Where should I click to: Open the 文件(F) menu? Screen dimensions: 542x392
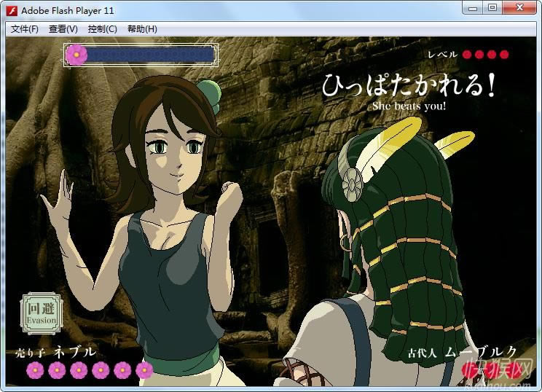[x=25, y=29]
